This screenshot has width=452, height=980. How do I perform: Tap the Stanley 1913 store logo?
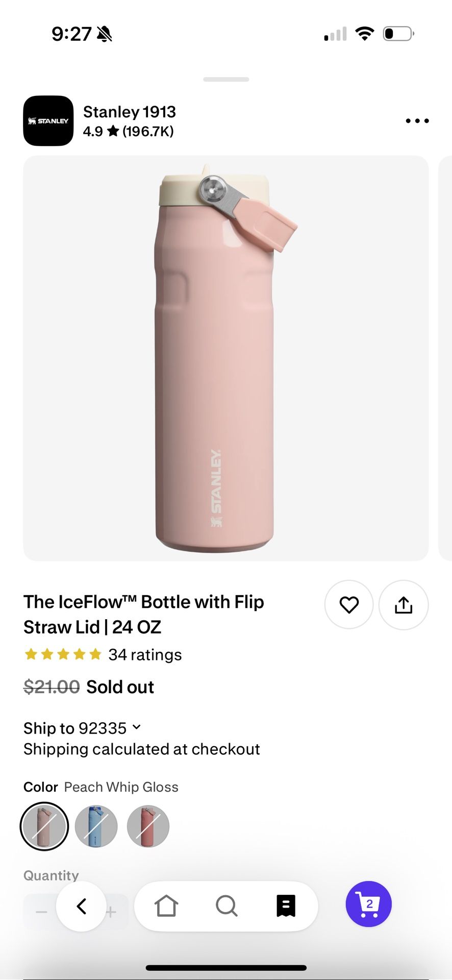[x=48, y=121]
